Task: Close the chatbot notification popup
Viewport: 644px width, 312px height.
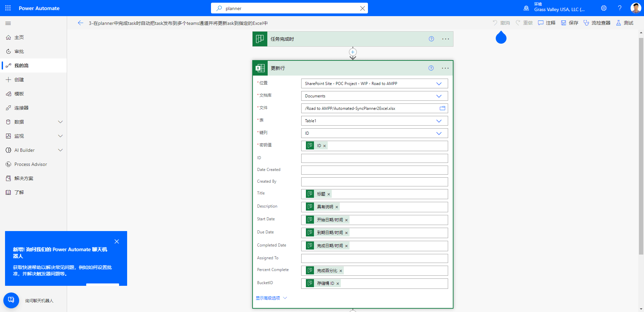Action: point(117,241)
